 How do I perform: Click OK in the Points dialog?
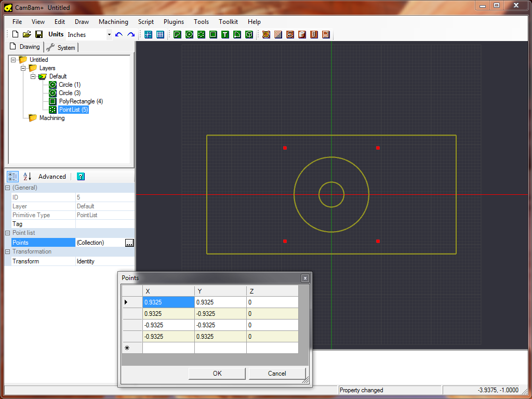pos(217,373)
